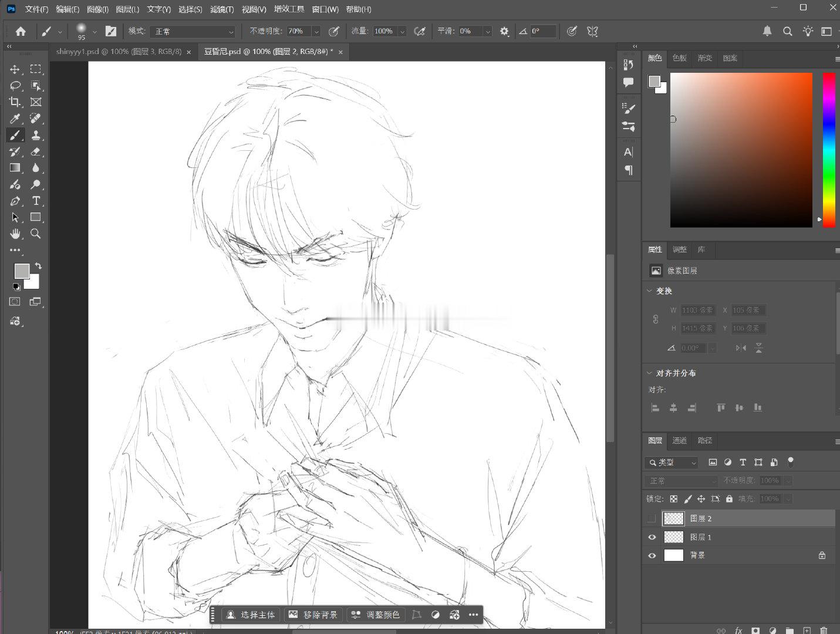Viewport: 840px width, 634px height.
Task: Open the 色板 panel tab
Action: click(x=680, y=58)
